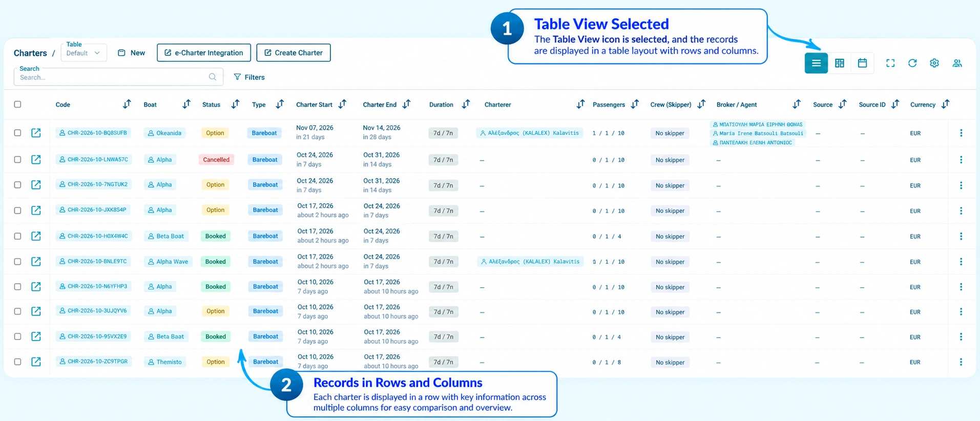Check the row CHR-2026-10-95VX2E9 checkbox
Image resolution: width=980 pixels, height=421 pixels.
17,336
